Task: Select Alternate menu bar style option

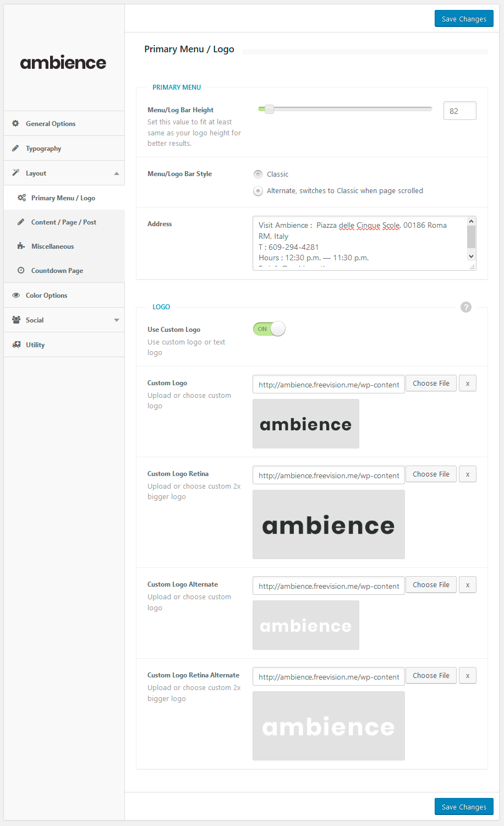Action: 258,191
